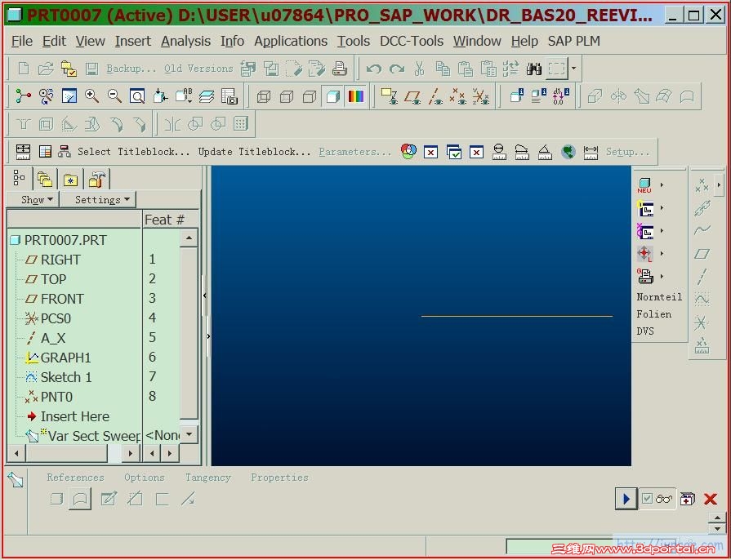Image resolution: width=731 pixels, height=560 pixels.
Task: Click the globe icon in titleblock toolbar
Action: (x=568, y=151)
